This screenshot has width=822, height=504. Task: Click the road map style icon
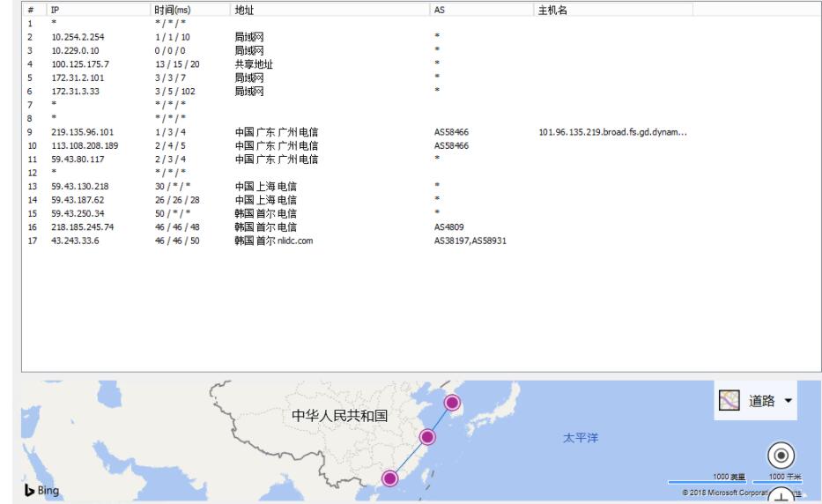click(x=729, y=401)
